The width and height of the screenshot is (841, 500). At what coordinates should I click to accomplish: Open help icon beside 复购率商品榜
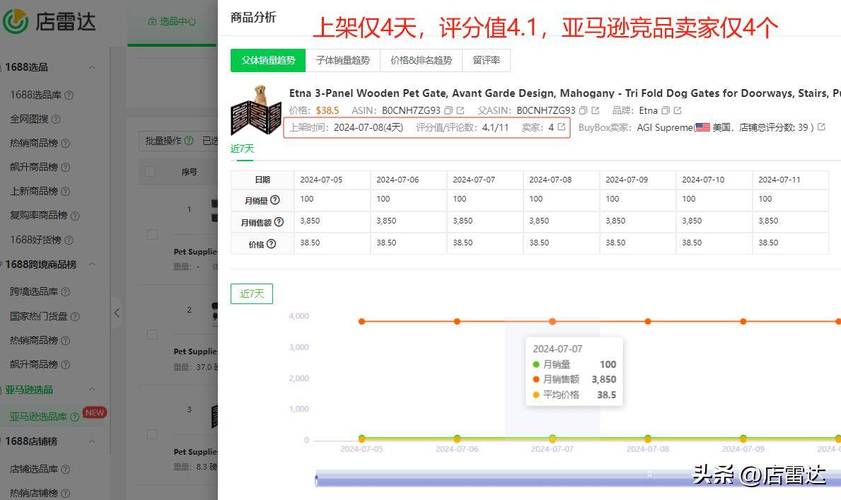click(75, 216)
